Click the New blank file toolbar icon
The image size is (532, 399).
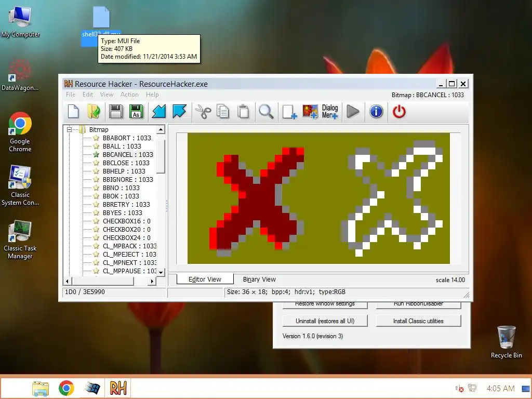point(73,112)
